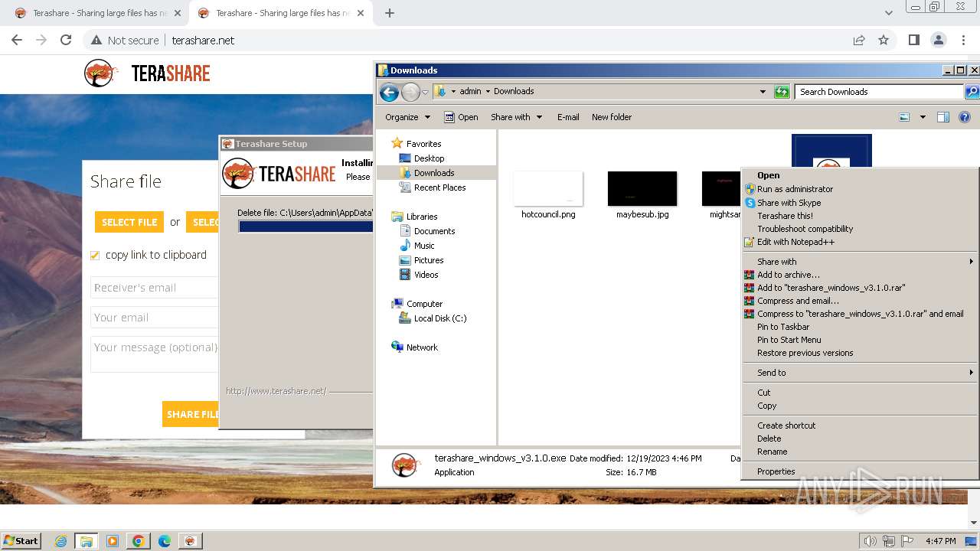This screenshot has height=551, width=980.
Task: Expand the address bar history dropdown
Action: pos(763,92)
